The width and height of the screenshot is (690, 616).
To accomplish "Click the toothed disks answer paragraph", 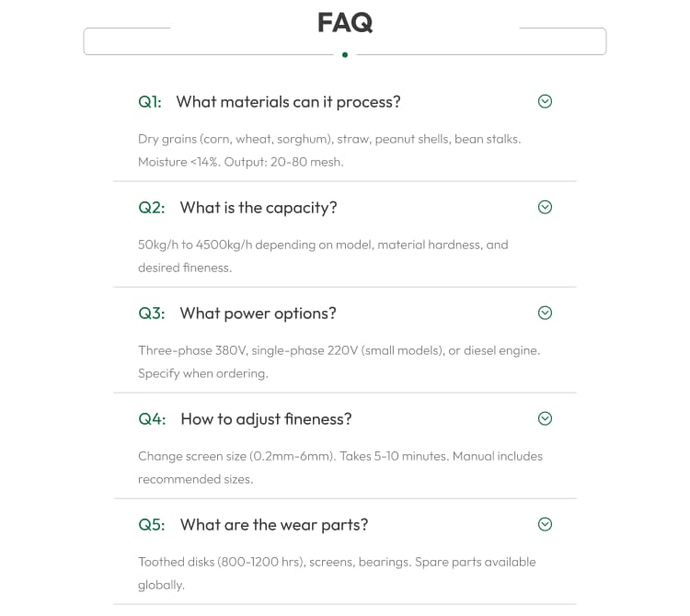I will [x=337, y=574].
